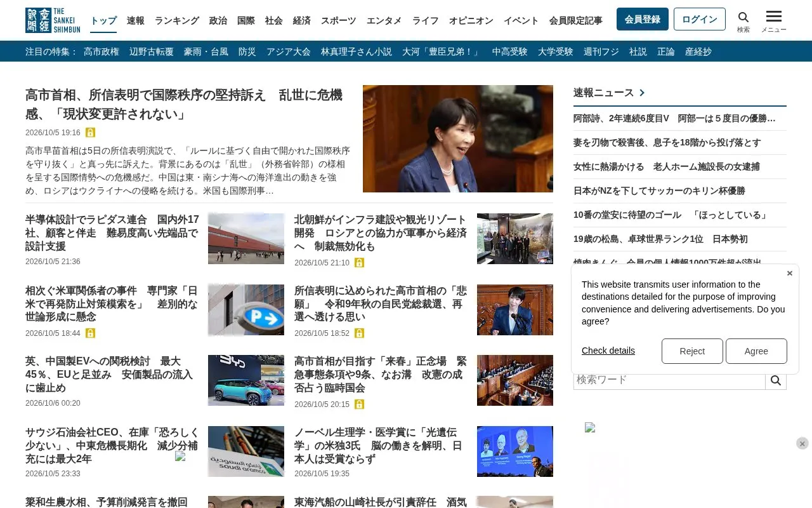812x508 pixels.
Task: Open 会員限定記事 in navigation
Action: point(576,20)
